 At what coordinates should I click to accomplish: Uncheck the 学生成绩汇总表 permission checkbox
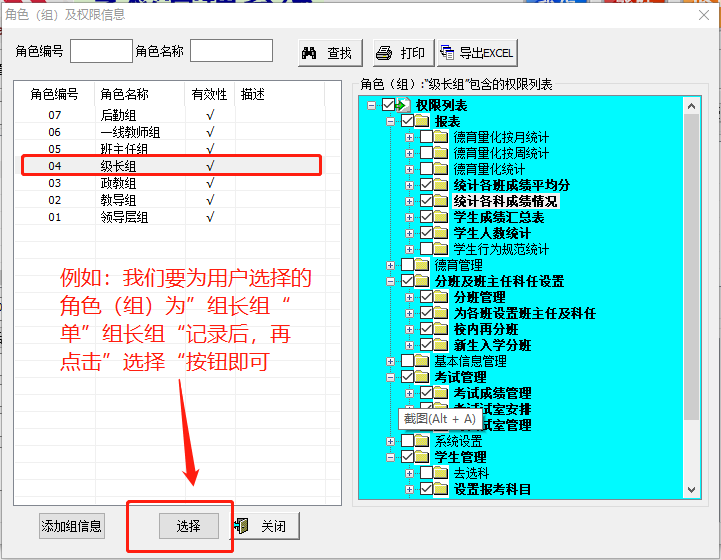coord(427,217)
